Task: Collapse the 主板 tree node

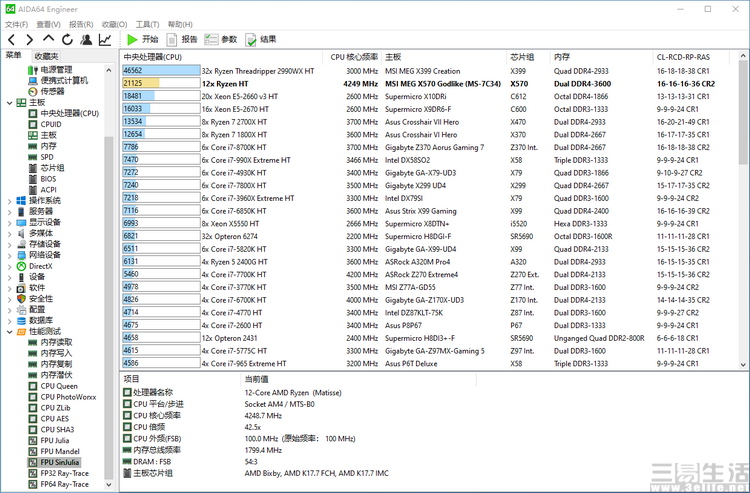Action: (9, 103)
